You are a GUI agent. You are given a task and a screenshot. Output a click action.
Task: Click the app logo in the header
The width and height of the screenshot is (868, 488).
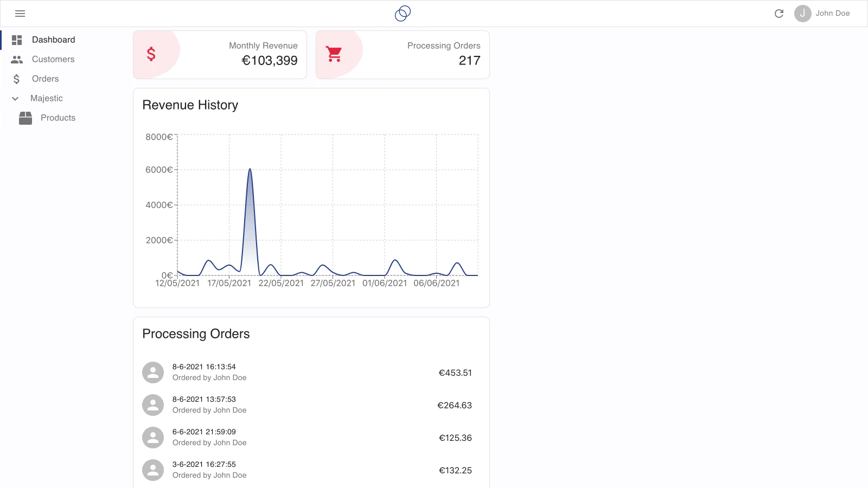tap(403, 14)
